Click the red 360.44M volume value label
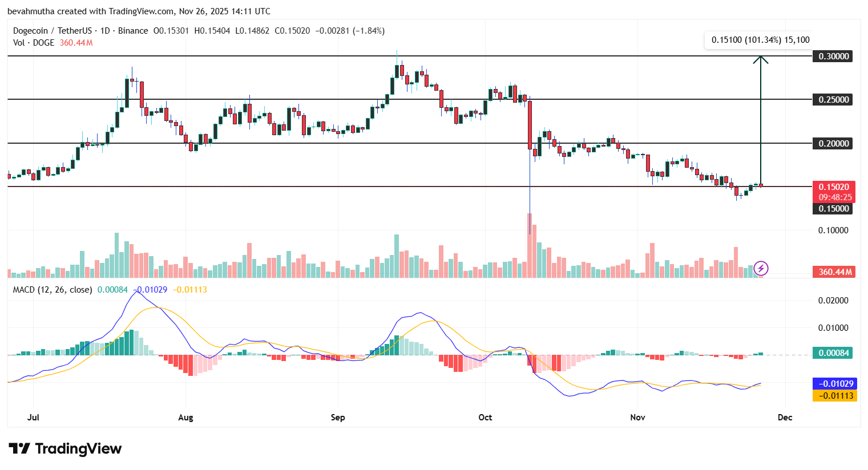This screenshot has height=470, width=868. tap(833, 272)
